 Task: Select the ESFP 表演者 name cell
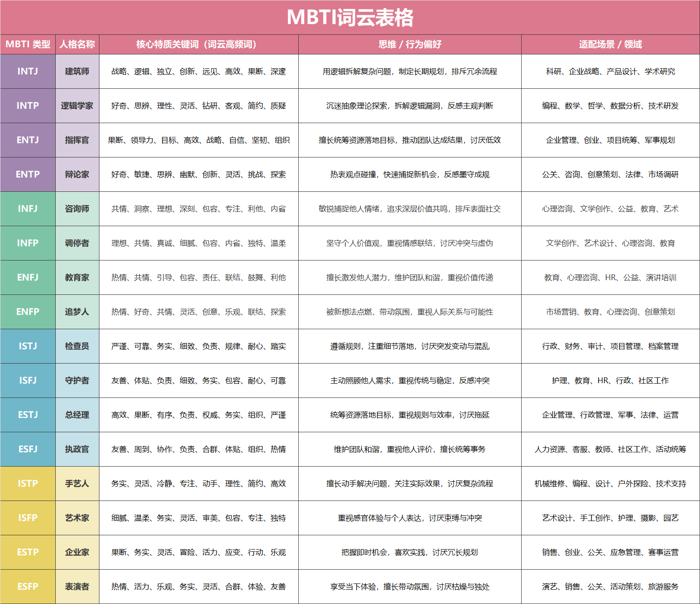(x=77, y=587)
